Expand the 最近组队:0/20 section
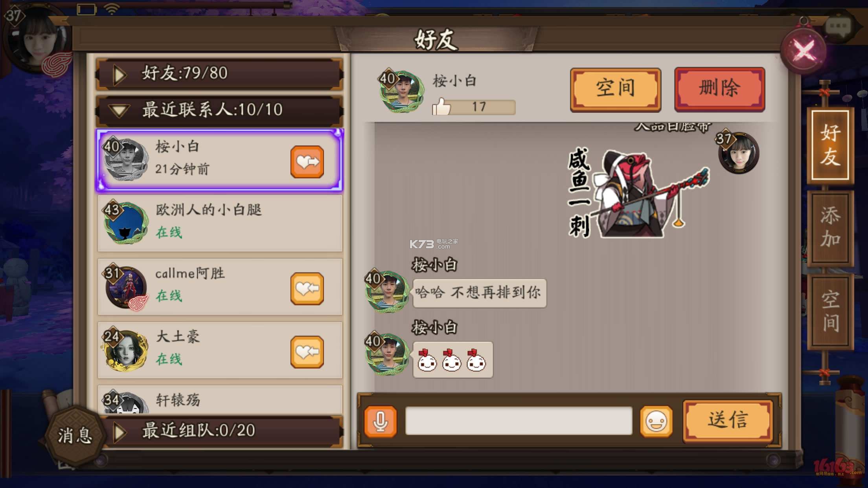Viewport: 868px width, 488px height. click(219, 431)
